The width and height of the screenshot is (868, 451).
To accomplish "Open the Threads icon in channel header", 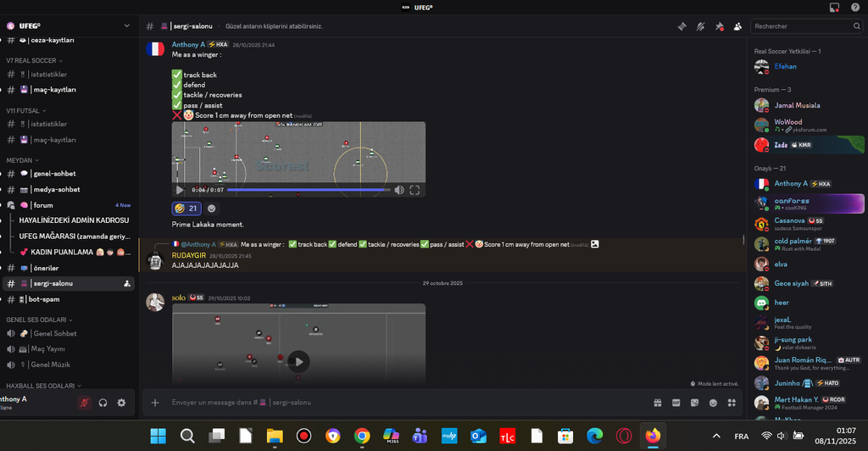I will tap(682, 26).
